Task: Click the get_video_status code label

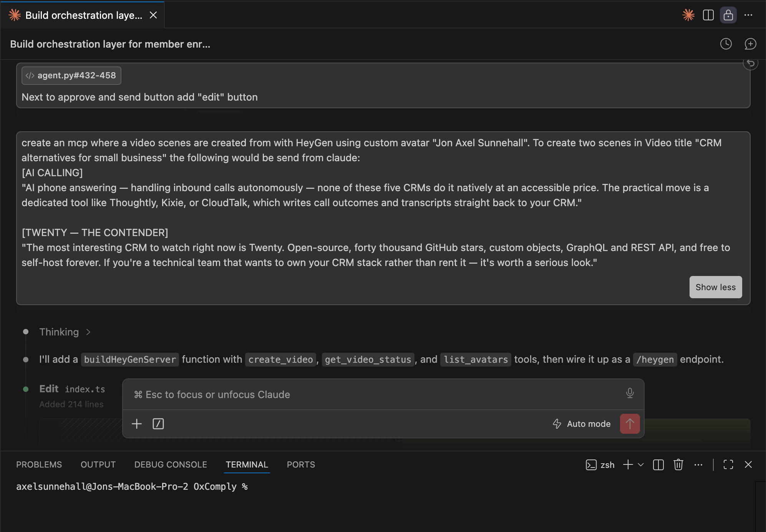Action: 368,360
